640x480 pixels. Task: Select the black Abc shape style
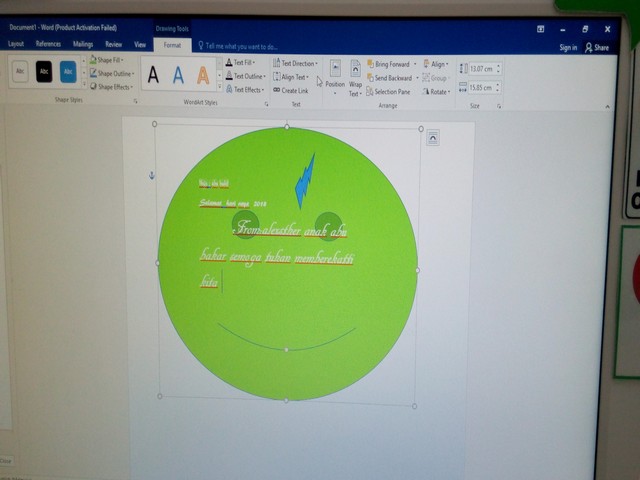(x=44, y=72)
